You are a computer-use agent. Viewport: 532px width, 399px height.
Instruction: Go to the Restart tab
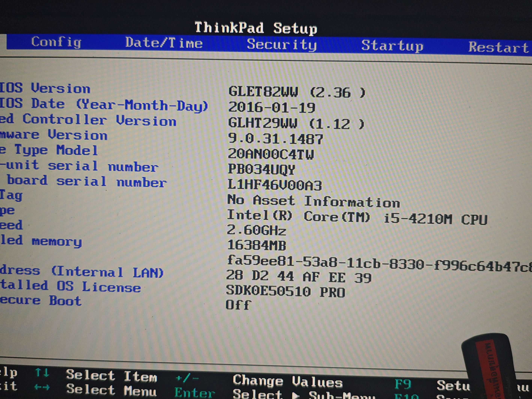click(498, 47)
